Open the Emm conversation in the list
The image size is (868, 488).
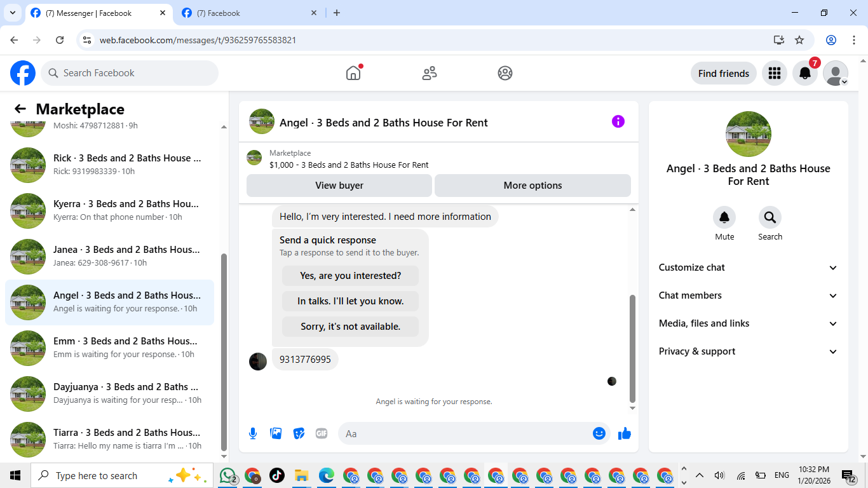109,348
